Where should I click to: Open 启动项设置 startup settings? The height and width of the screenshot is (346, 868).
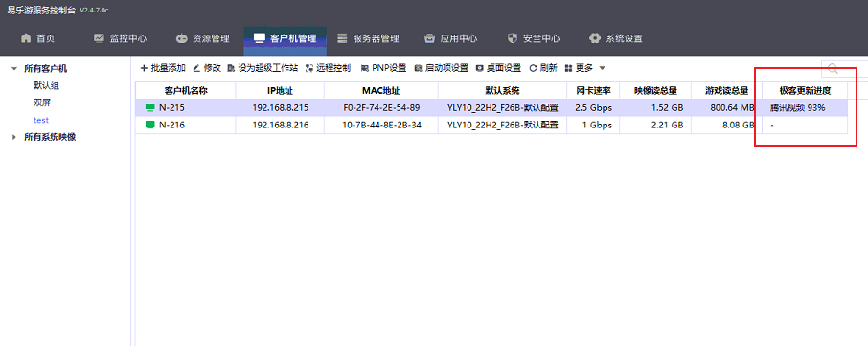click(x=442, y=68)
